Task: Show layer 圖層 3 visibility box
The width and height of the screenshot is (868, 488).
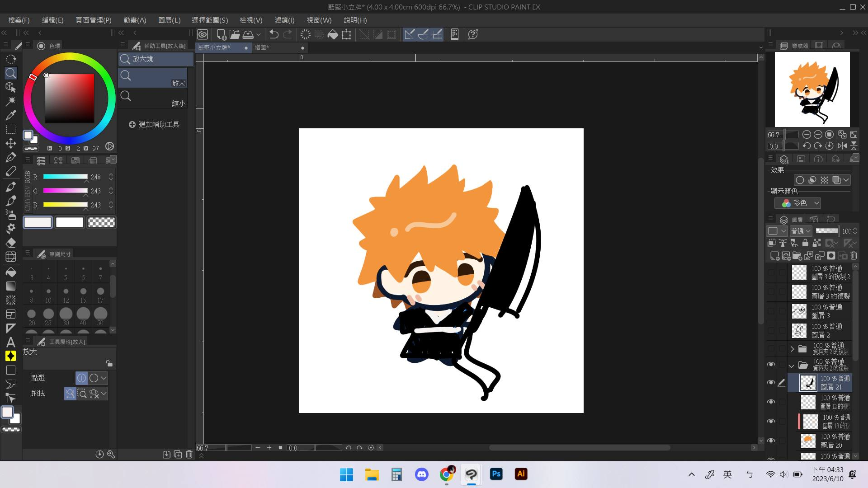Action: (x=771, y=311)
